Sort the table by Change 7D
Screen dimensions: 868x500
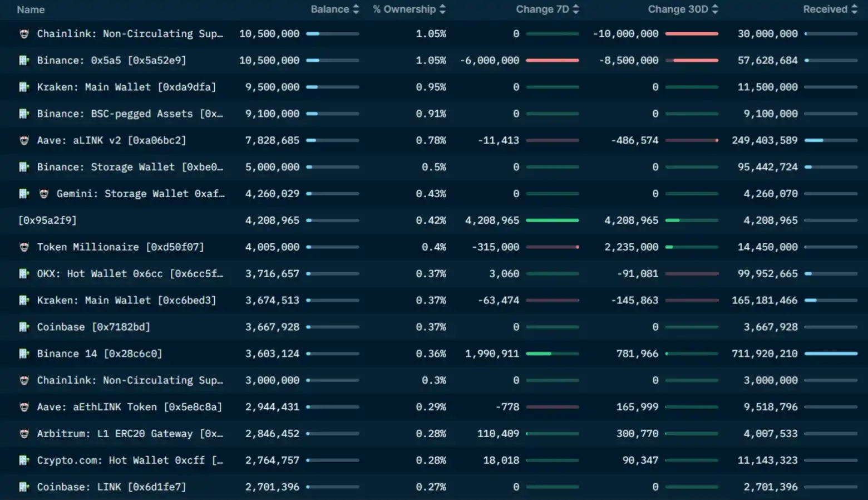click(548, 9)
